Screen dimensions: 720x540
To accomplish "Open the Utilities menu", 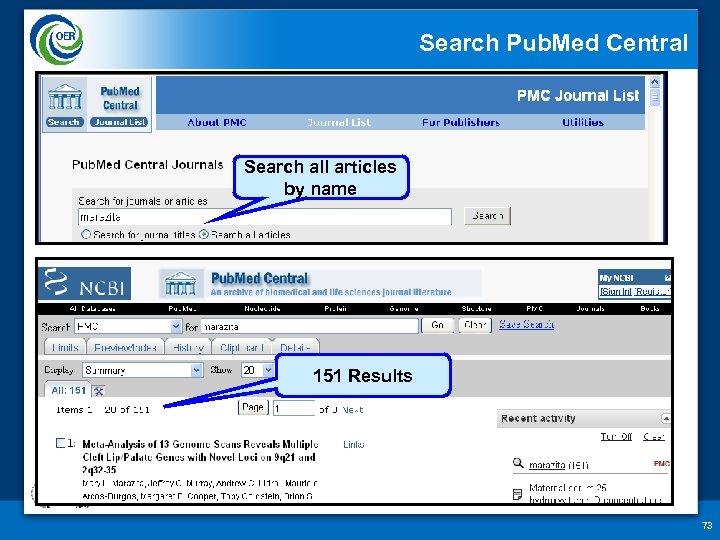I will pyautogui.click(x=583, y=123).
